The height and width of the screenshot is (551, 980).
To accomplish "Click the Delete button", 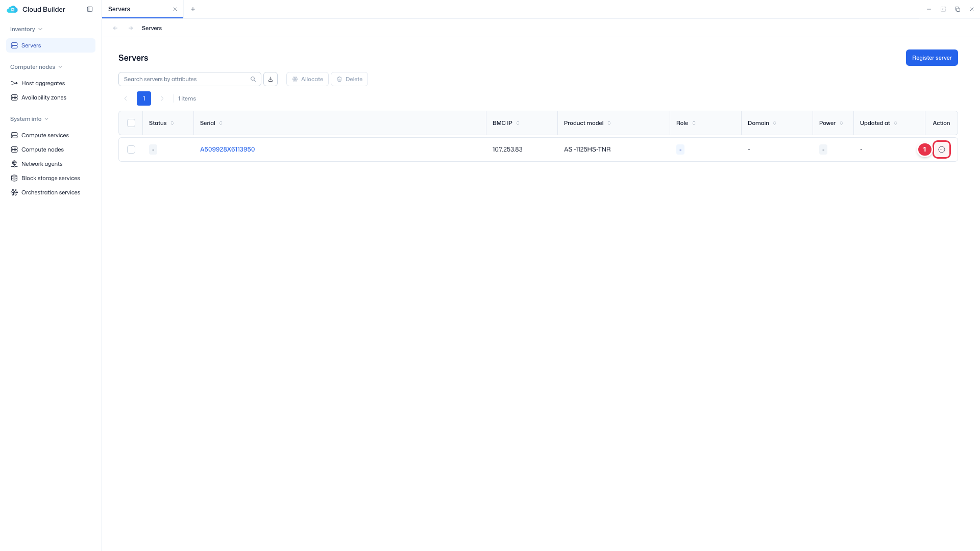I will (349, 79).
